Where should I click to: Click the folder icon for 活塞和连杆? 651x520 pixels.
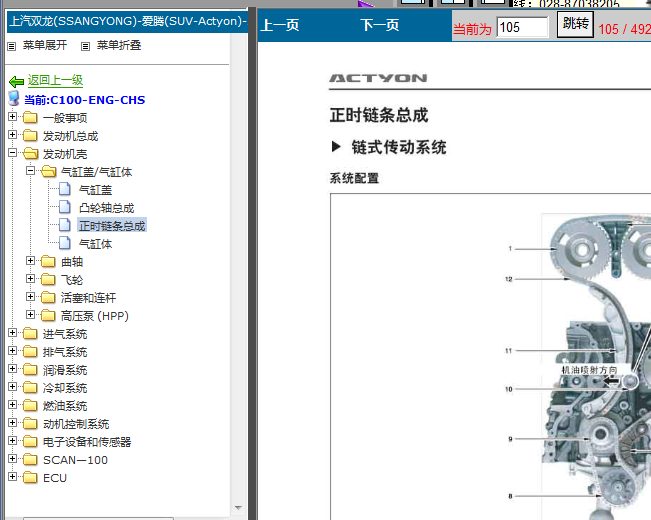[x=48, y=297]
